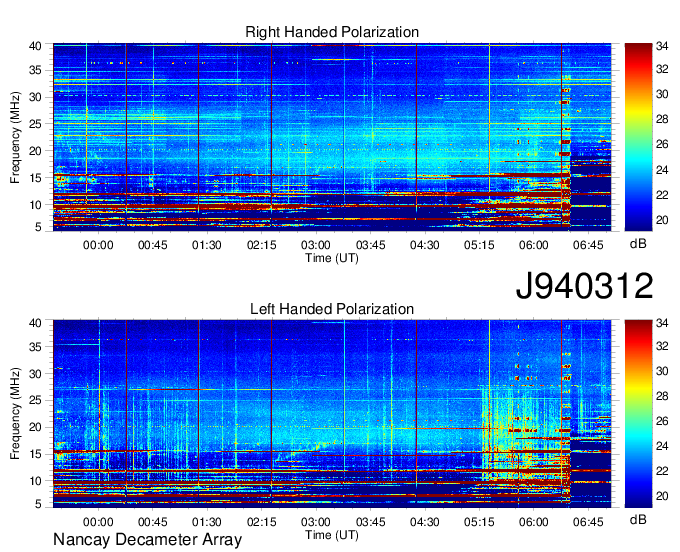Viewport: 680px width, 552px height.
Task: Click the 34 dB tick on upper color bar
Action: point(662,46)
